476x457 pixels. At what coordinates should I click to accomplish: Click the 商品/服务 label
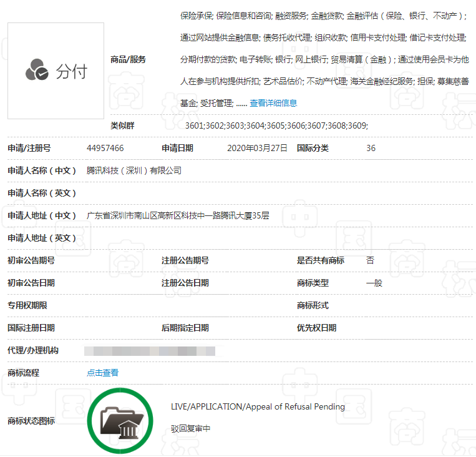[128, 59]
